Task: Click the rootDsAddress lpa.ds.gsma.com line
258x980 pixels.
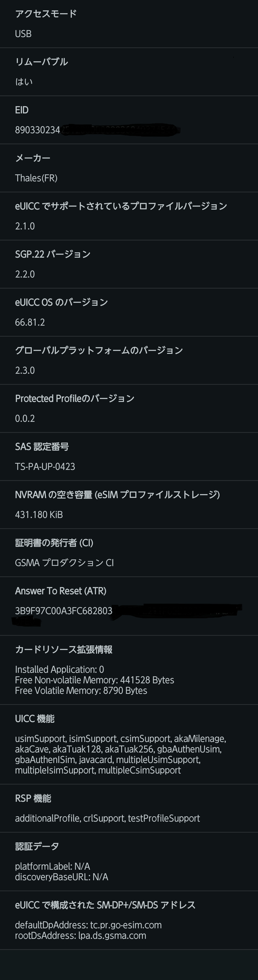Action: click(81, 935)
